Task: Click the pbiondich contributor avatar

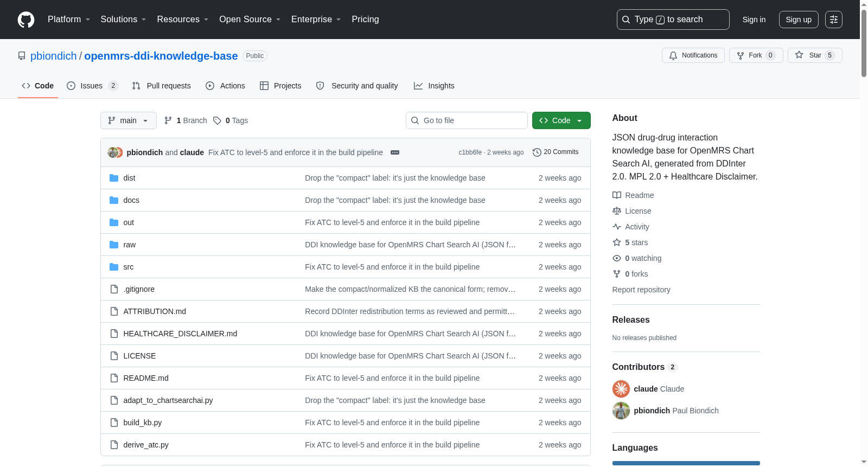Action: tap(621, 411)
